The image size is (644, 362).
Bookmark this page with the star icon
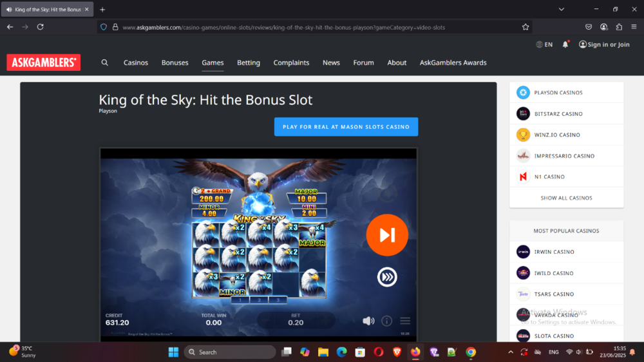[526, 27]
